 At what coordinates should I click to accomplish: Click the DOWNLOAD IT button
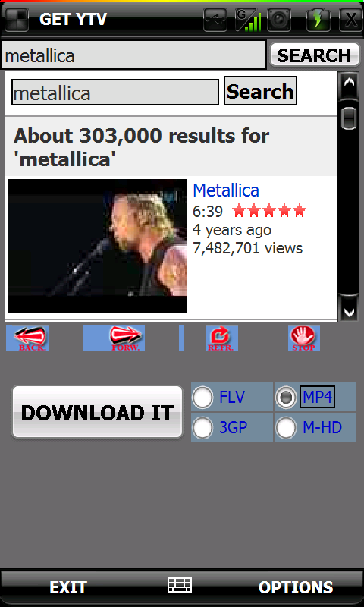pyautogui.click(x=98, y=412)
